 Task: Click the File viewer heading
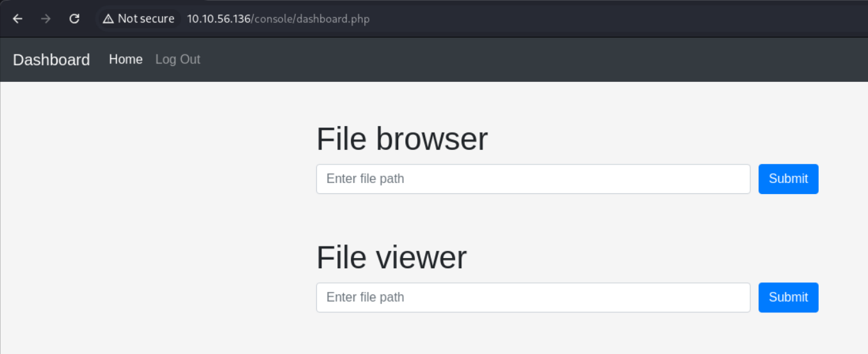click(x=392, y=257)
